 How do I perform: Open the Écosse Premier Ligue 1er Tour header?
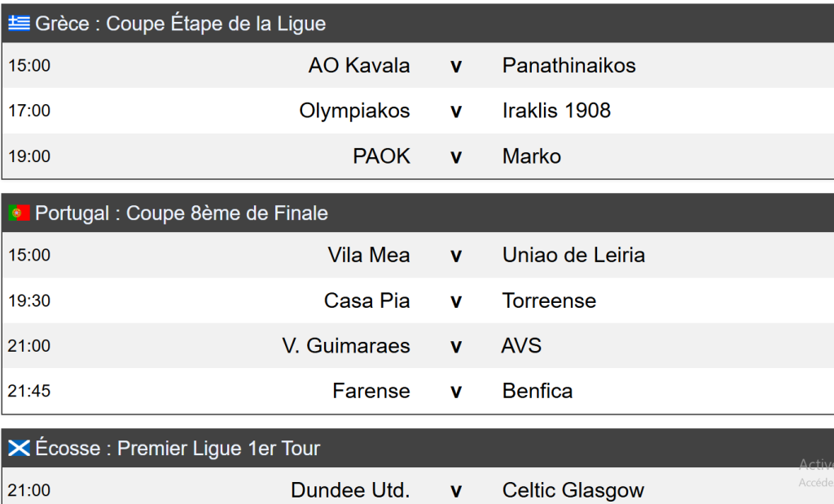(178, 448)
